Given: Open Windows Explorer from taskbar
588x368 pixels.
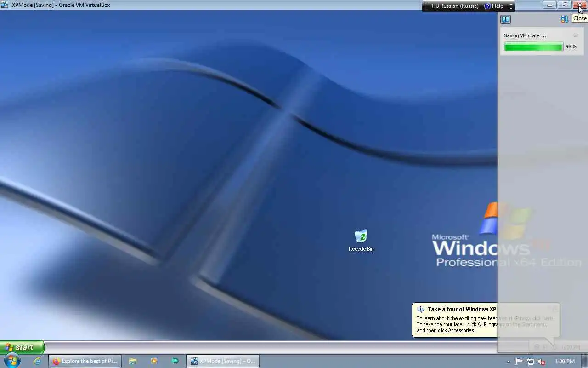Looking at the screenshot, I should click(x=133, y=361).
